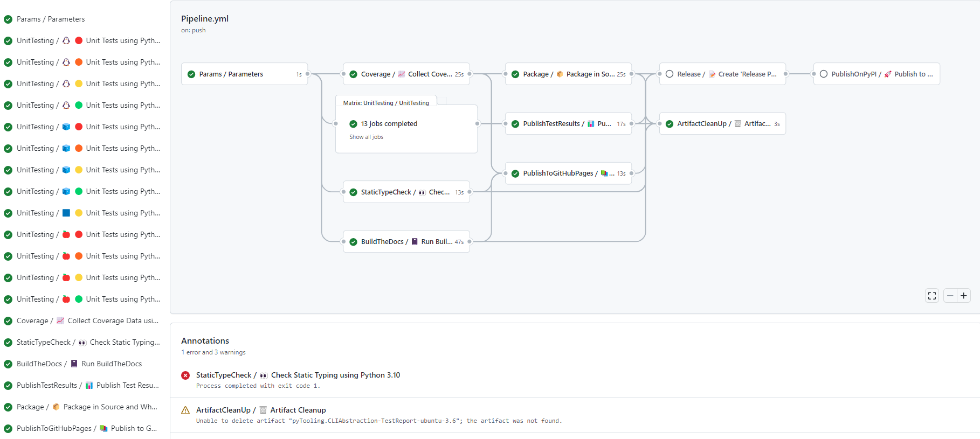Expand matrix with Show all jobs
This screenshot has height=439, width=980.
pos(366,137)
